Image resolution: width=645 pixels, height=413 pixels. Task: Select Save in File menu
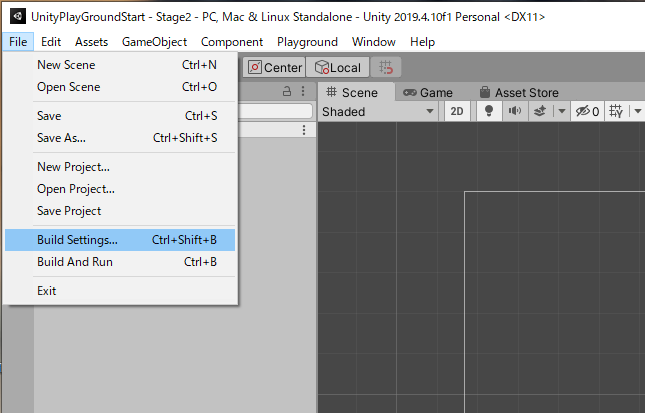pyautogui.click(x=120, y=116)
